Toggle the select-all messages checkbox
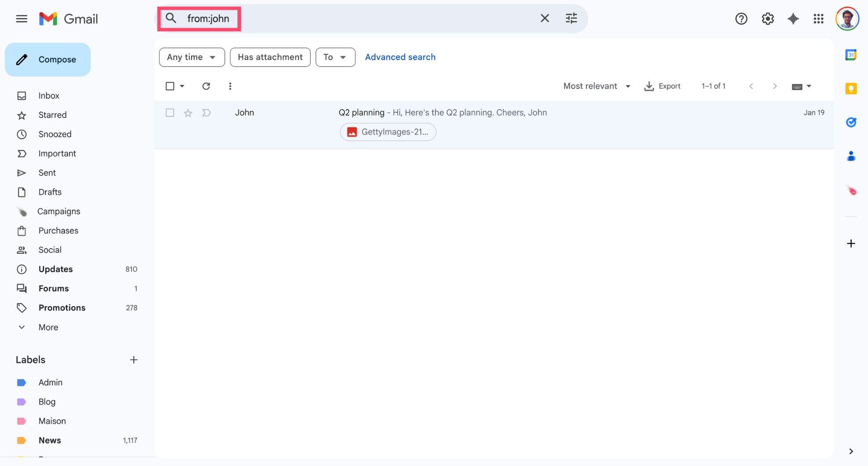The image size is (868, 466). [170, 86]
